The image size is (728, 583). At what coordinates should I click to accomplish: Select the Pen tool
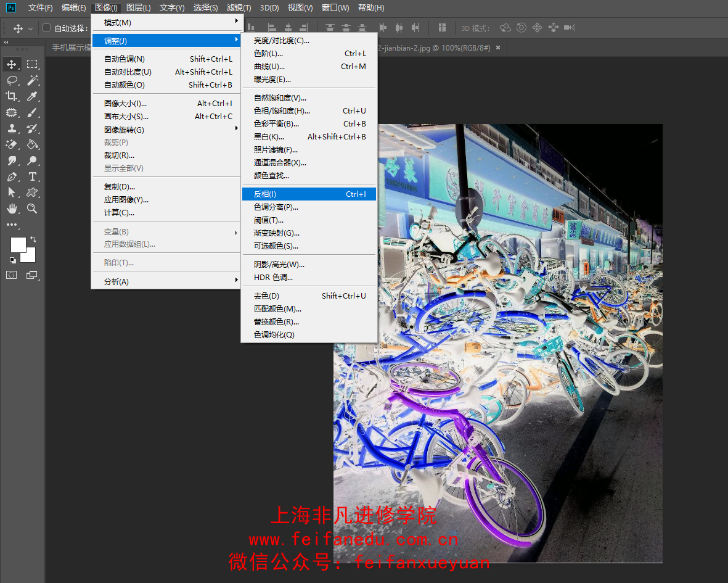12,176
